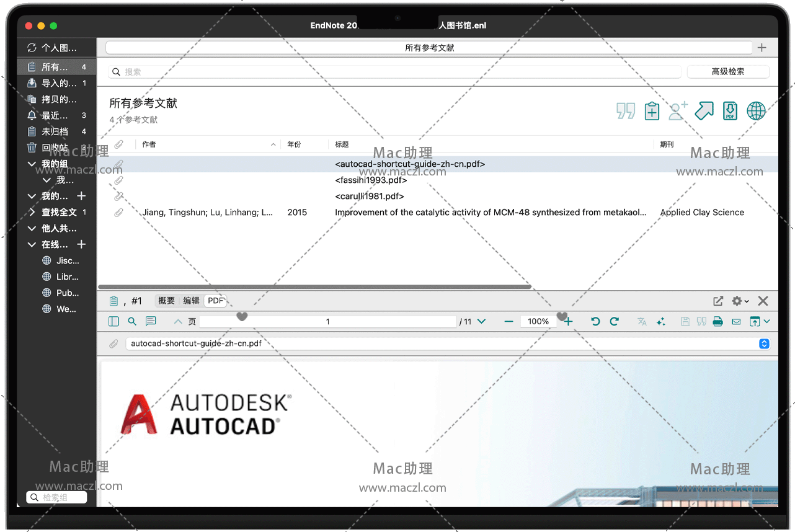Open the attached PDF file dropdown
Image resolution: width=795 pixels, height=532 pixels.
point(764,344)
